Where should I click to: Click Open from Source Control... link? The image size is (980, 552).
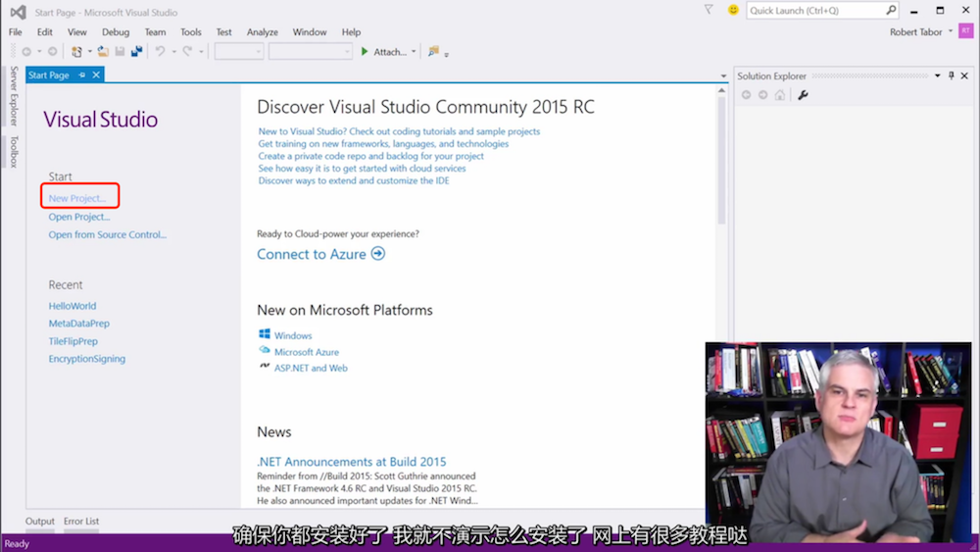click(108, 234)
